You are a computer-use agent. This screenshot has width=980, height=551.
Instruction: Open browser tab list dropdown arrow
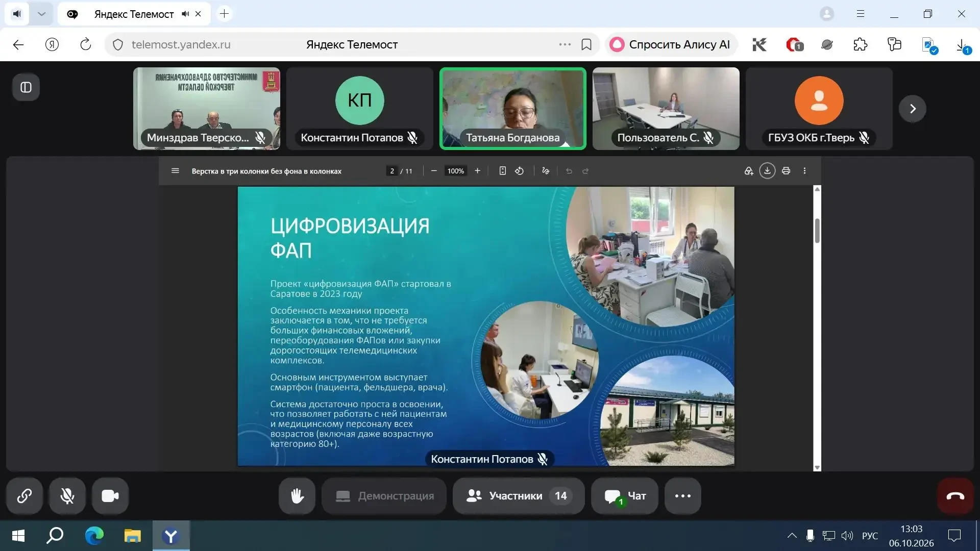(42, 14)
